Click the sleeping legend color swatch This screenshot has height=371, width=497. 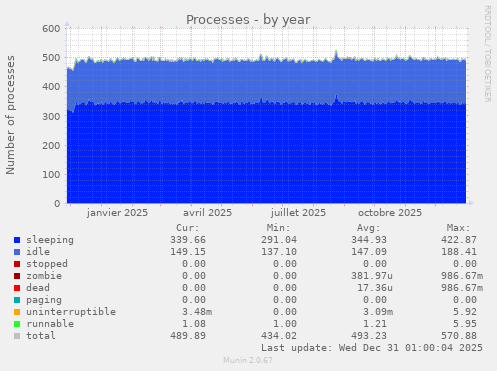[17, 240]
